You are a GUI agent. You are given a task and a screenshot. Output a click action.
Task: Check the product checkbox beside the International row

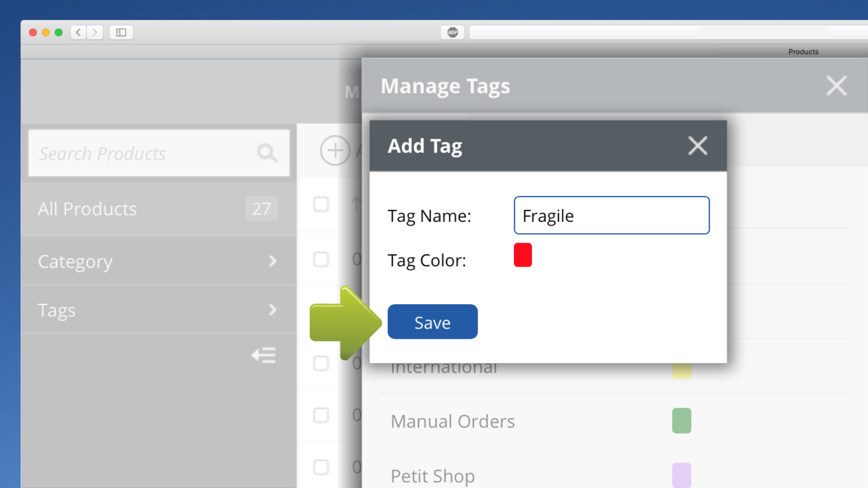click(x=321, y=363)
